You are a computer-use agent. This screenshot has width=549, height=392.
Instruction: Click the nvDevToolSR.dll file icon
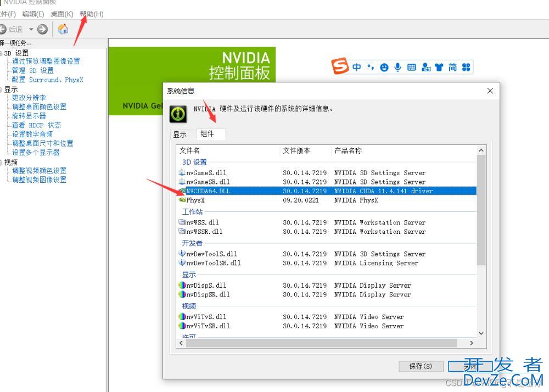182,262
